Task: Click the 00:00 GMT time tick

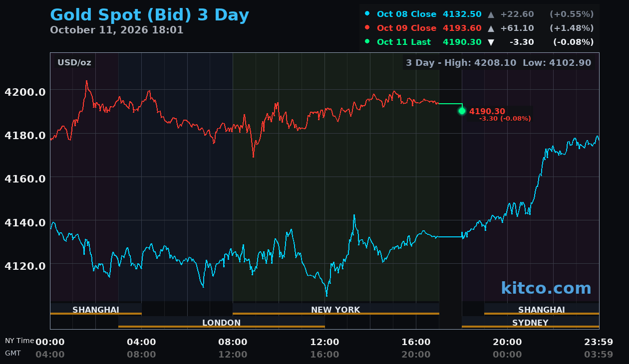Action: click(507, 355)
